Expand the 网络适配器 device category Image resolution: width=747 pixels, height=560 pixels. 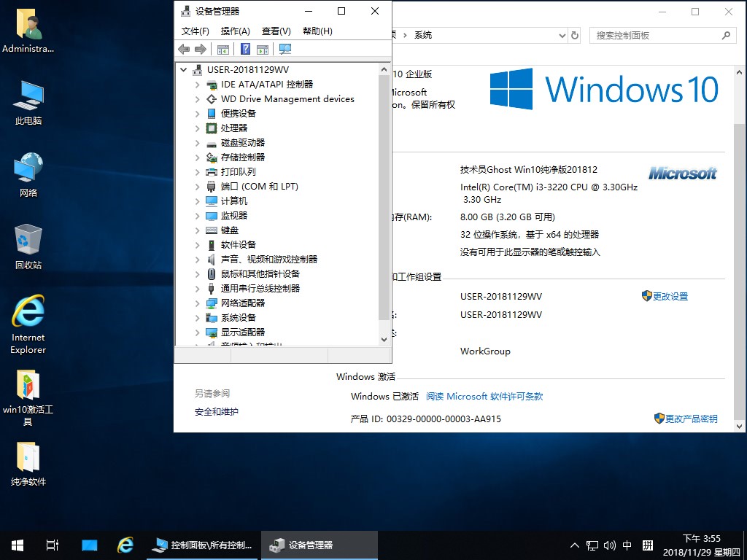pos(197,303)
